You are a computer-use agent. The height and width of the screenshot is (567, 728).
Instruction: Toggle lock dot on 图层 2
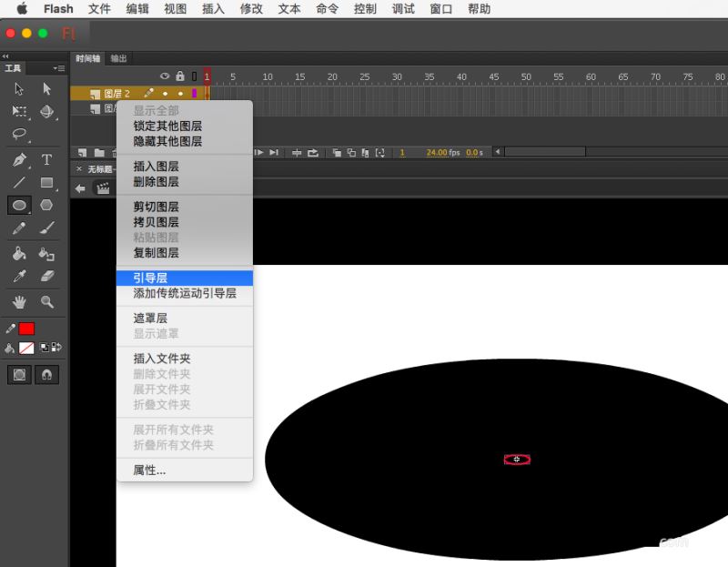pos(180,94)
